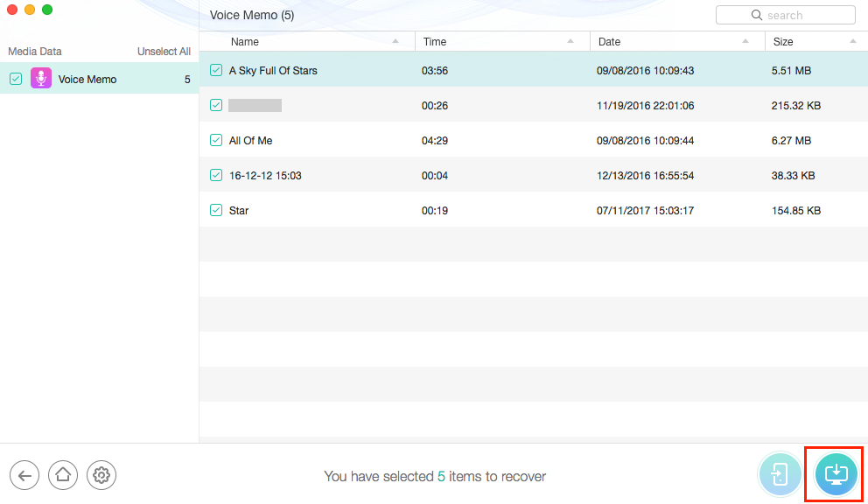Click into the search field

coord(785,15)
